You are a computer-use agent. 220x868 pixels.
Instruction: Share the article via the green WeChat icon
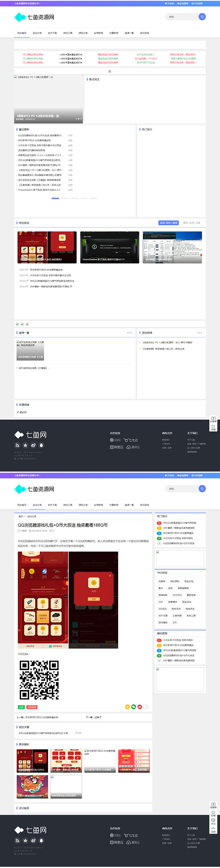pyautogui.click(x=134, y=707)
